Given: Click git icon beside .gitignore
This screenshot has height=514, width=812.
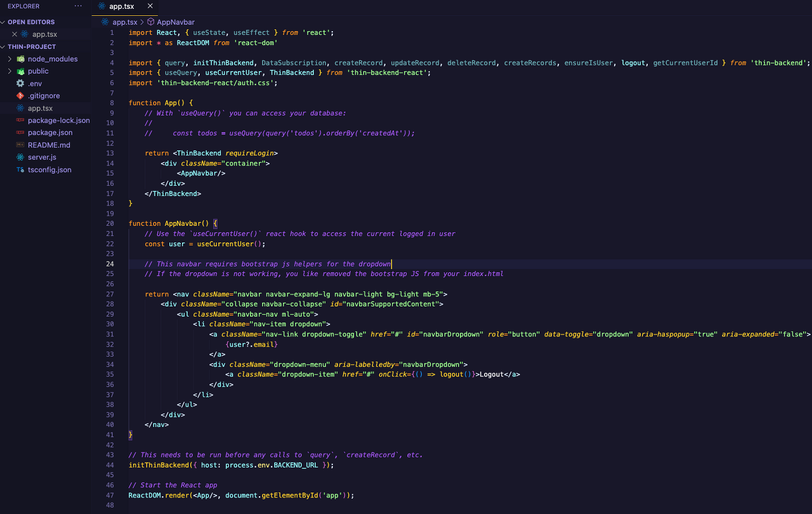Looking at the screenshot, I should (x=21, y=96).
